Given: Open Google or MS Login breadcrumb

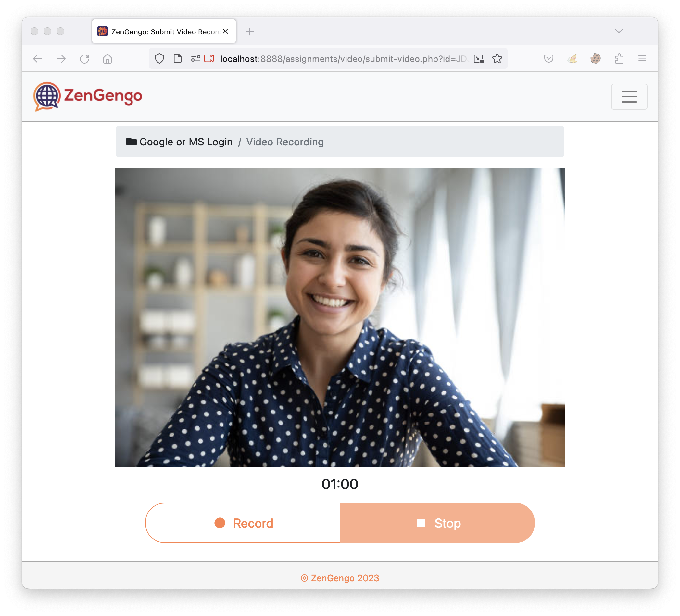Looking at the screenshot, I should pyautogui.click(x=185, y=142).
